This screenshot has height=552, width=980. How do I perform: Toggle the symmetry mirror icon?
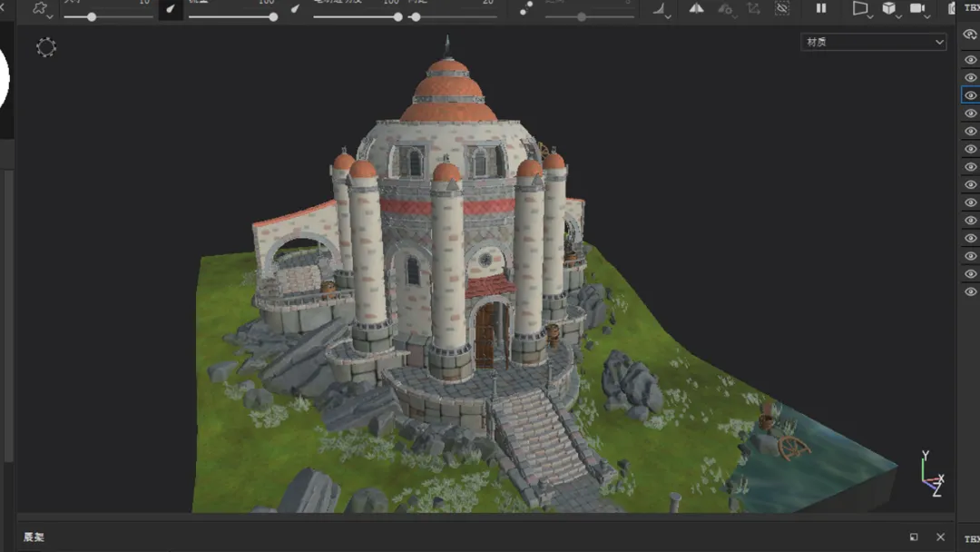[x=696, y=8]
